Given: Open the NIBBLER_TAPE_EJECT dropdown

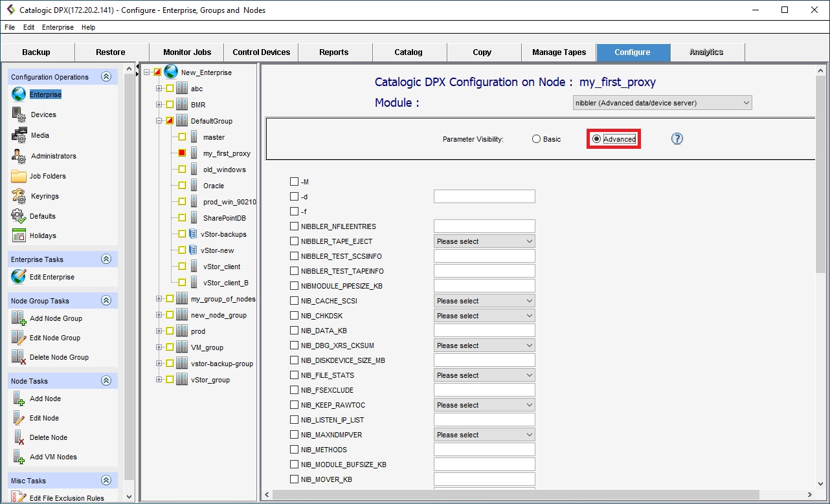Looking at the screenshot, I should pos(484,241).
